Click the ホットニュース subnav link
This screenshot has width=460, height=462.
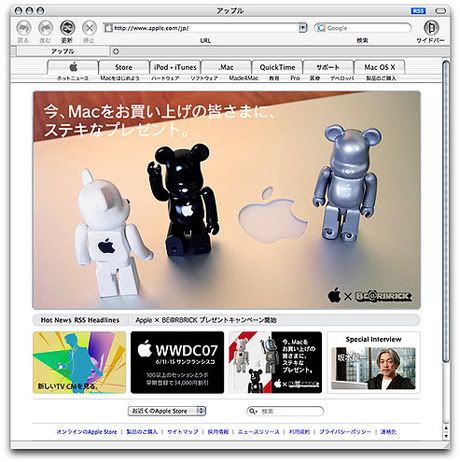pos(73,78)
